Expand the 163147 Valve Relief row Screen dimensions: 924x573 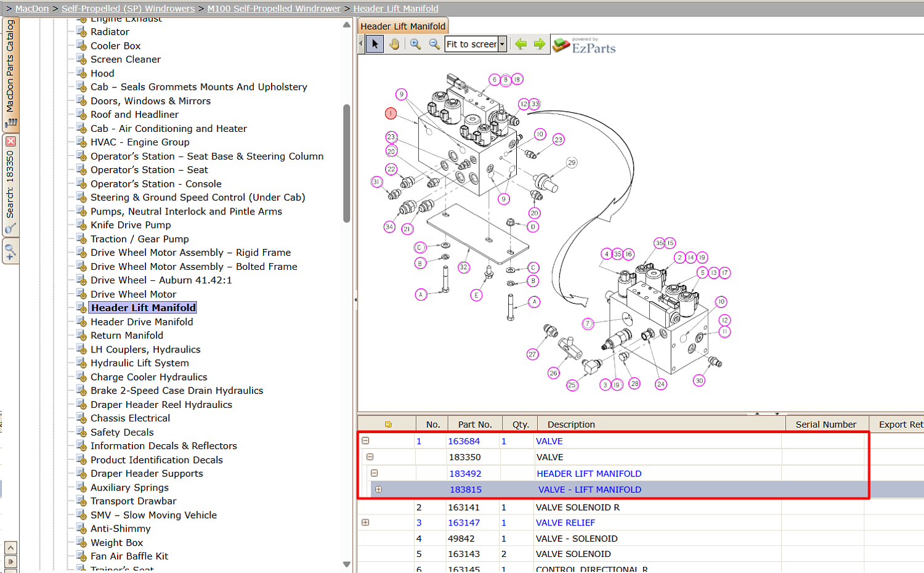pos(365,522)
